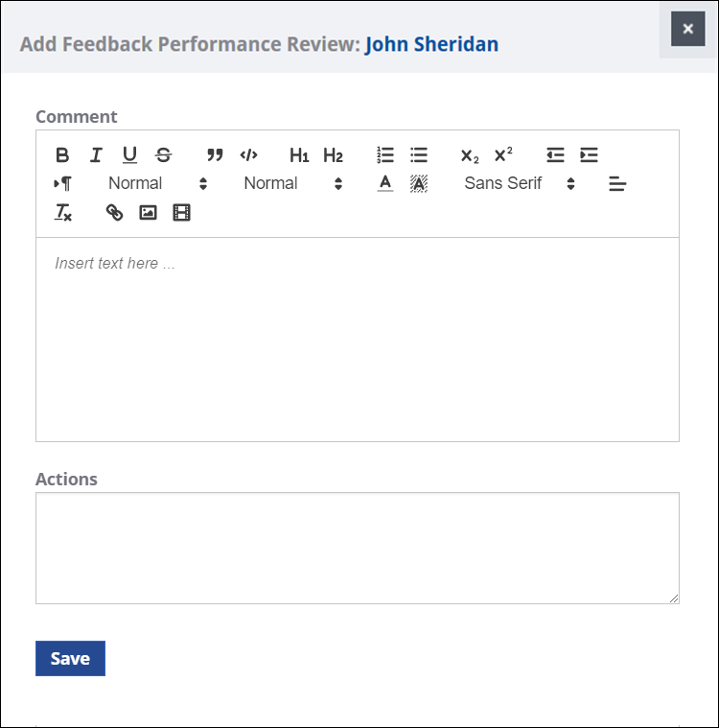Insert a link into the comment

(114, 213)
